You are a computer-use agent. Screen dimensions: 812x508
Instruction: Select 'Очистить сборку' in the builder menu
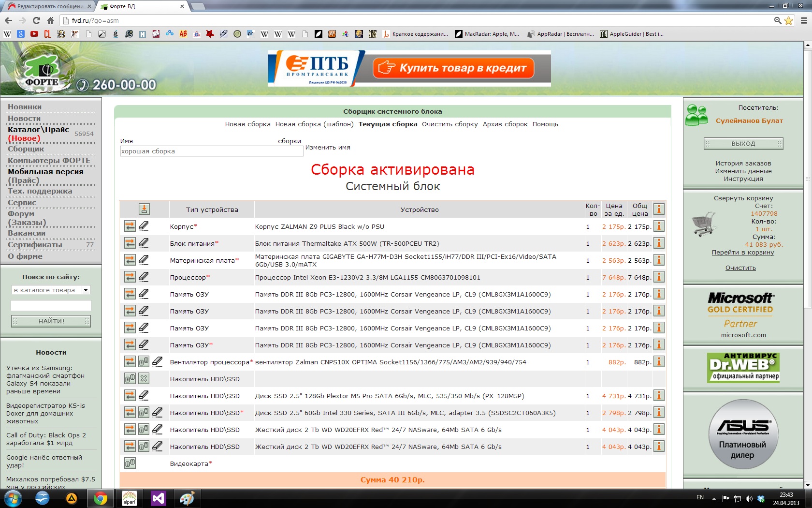[450, 124]
